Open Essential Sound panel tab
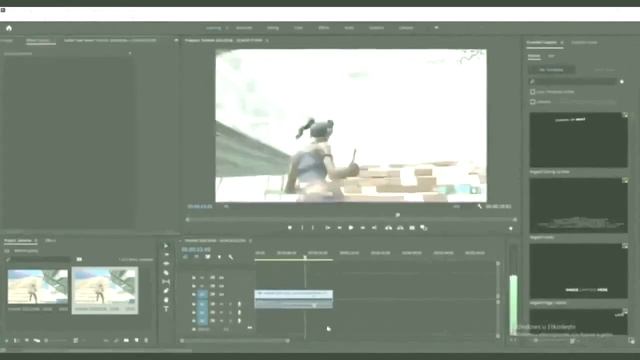Screen dimensions: 640x360 coord(584,42)
